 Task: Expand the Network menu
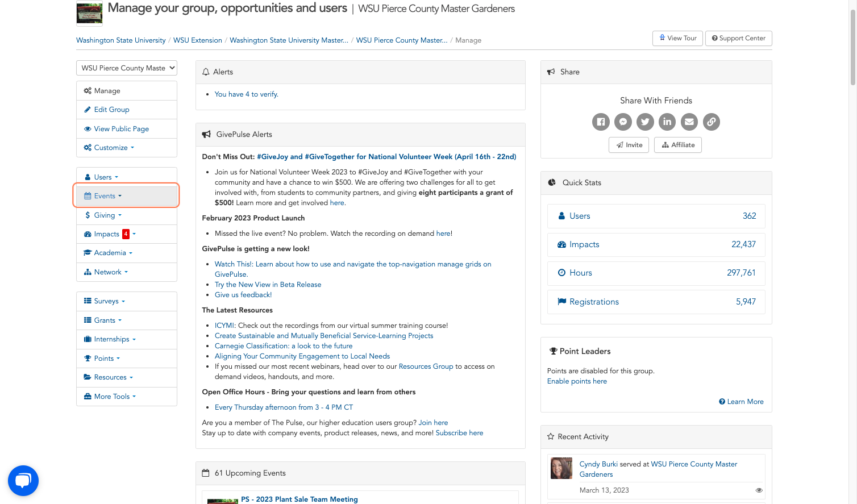pyautogui.click(x=127, y=272)
